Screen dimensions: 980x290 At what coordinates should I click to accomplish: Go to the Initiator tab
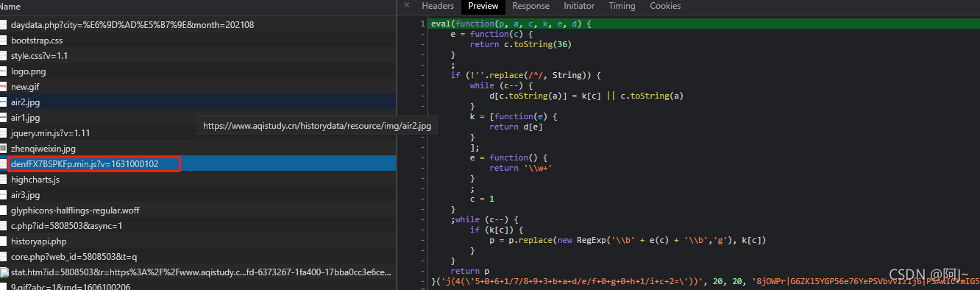(x=579, y=6)
